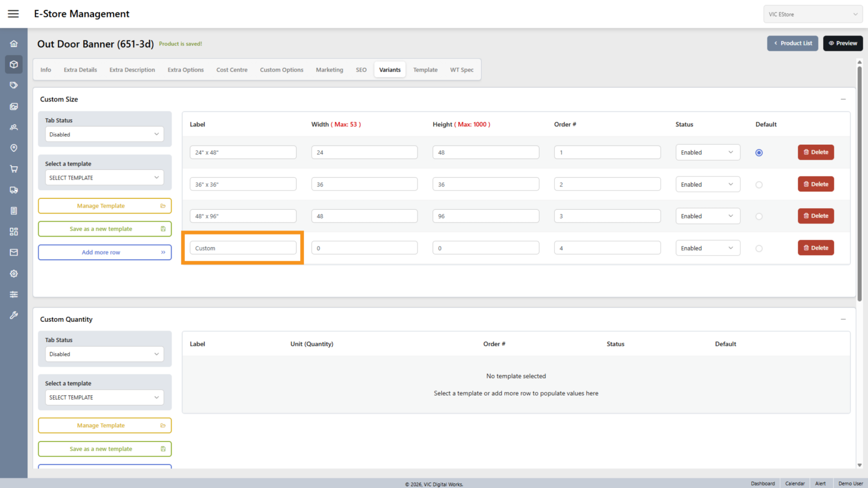This screenshot has width=868, height=488.
Task: Click the Width field containing 36
Action: click(x=364, y=184)
